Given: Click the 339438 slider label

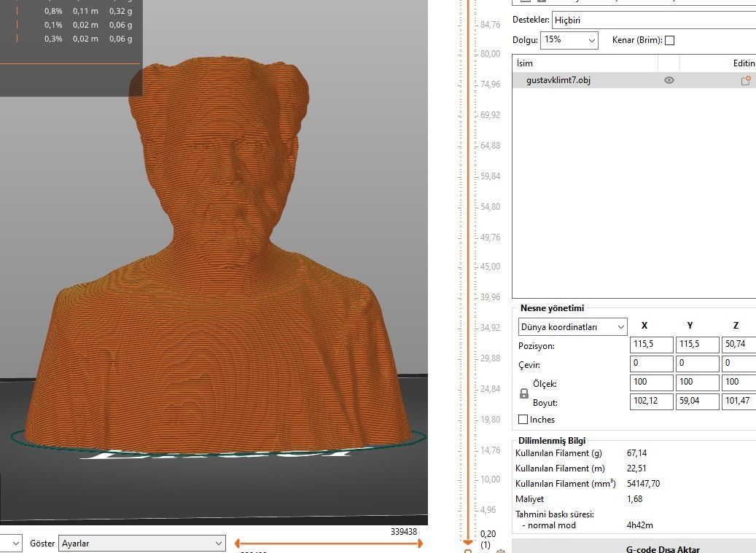Looking at the screenshot, I should click(x=404, y=532).
